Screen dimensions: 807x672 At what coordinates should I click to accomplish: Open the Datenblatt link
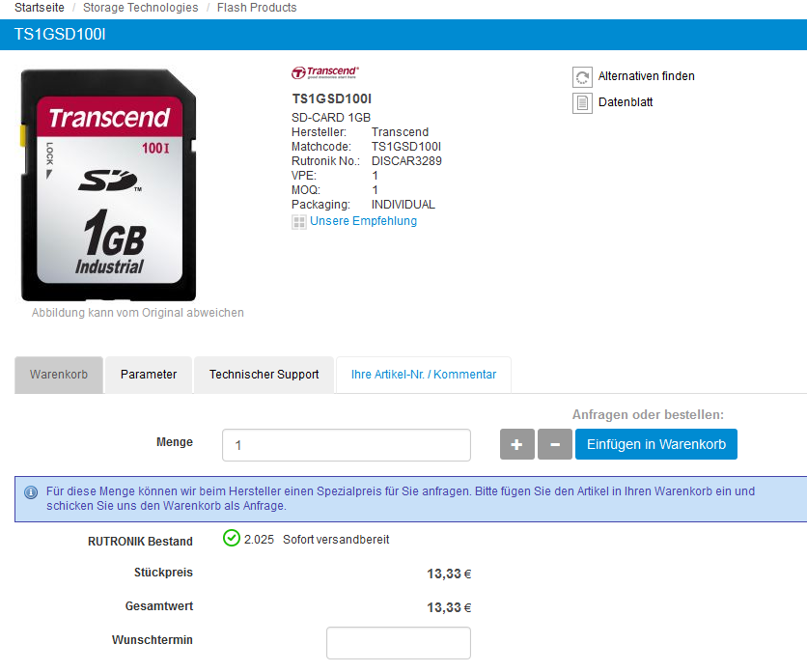click(x=626, y=102)
